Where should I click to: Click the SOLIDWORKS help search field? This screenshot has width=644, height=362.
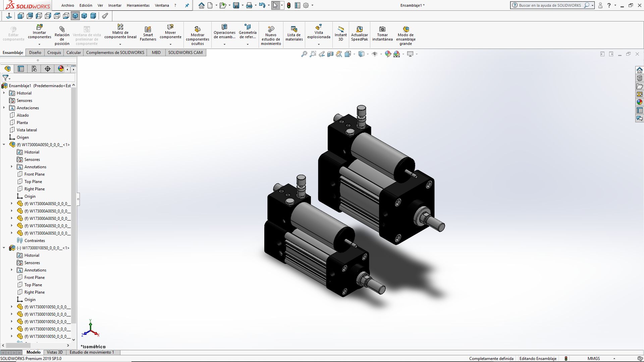pyautogui.click(x=550, y=5)
